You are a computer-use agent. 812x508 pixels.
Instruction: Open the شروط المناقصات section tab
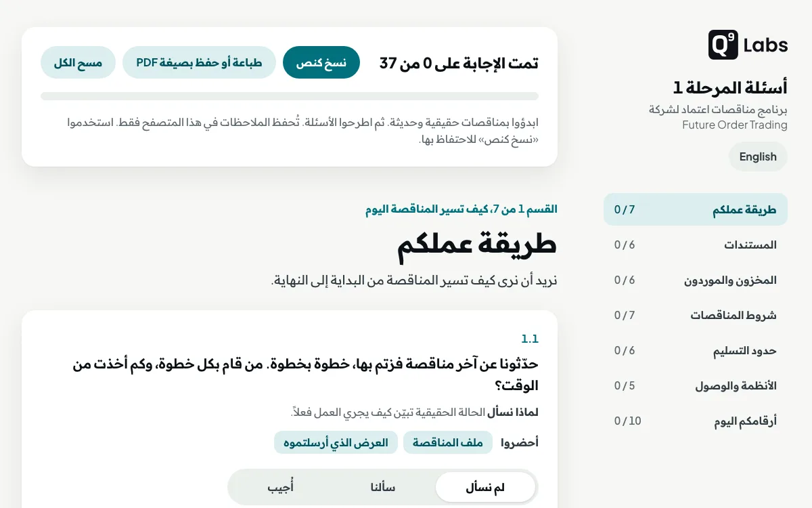(x=696, y=315)
